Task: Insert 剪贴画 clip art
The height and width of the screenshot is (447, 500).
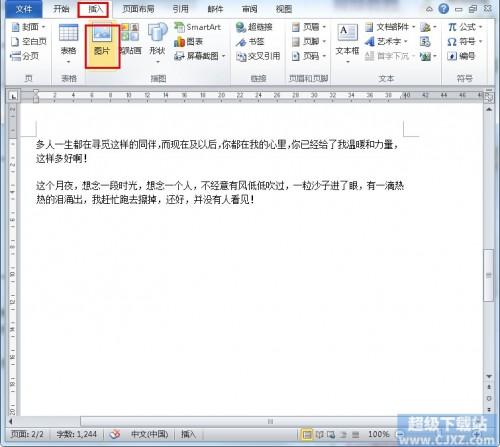Action: pos(130,39)
